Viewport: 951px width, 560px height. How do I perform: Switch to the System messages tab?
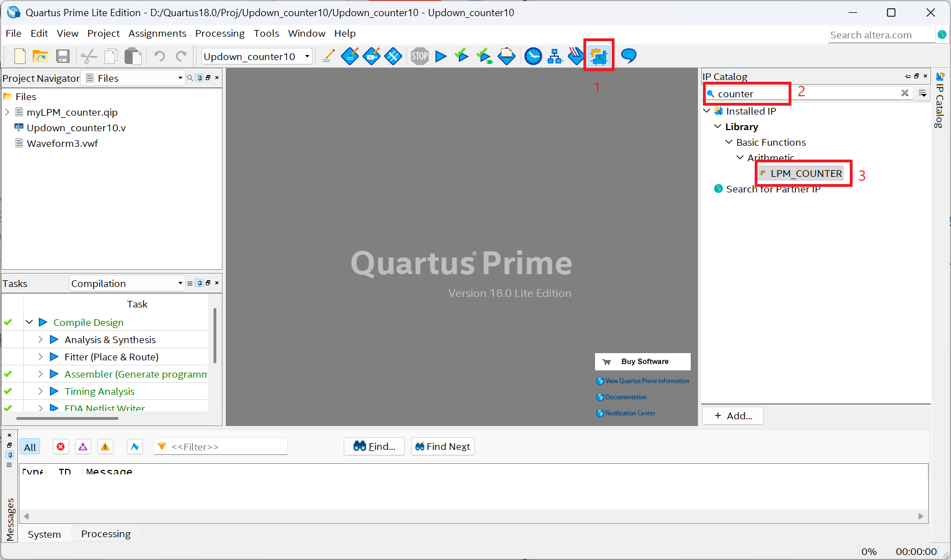(44, 534)
